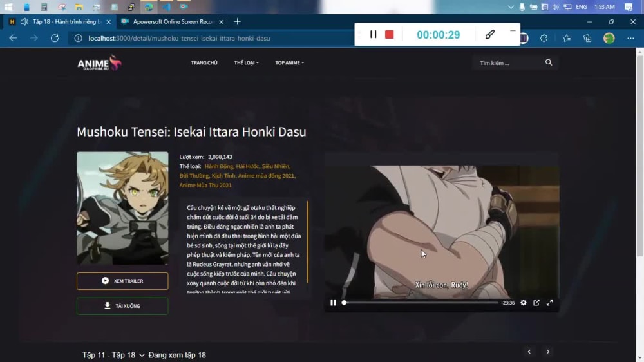Image resolution: width=644 pixels, height=362 pixels.
Task: Open File Explorer from the taskbar
Action: point(79,7)
